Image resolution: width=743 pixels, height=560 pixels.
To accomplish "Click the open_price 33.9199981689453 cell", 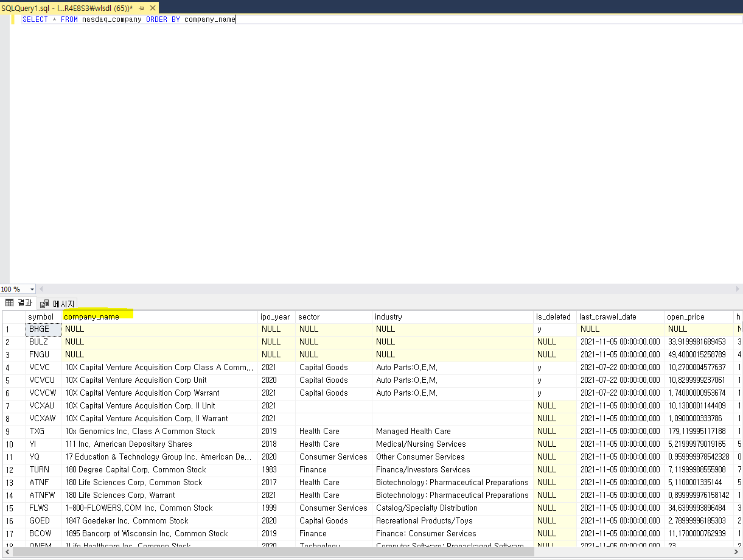I will 699,342.
